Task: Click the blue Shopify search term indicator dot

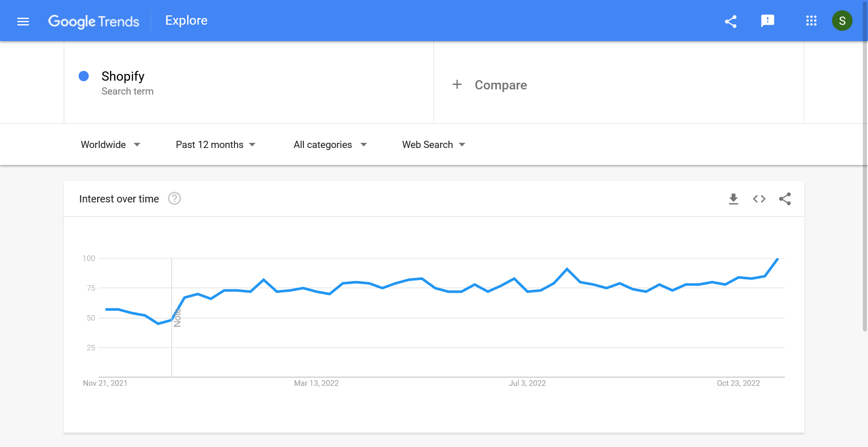Action: pyautogui.click(x=84, y=76)
